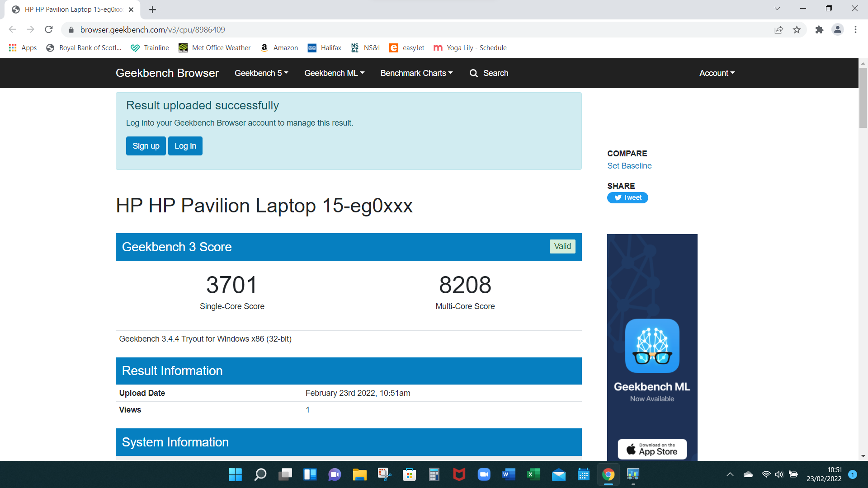Click Download on the App Store badge
The height and width of the screenshot is (488, 868).
pyautogui.click(x=652, y=449)
